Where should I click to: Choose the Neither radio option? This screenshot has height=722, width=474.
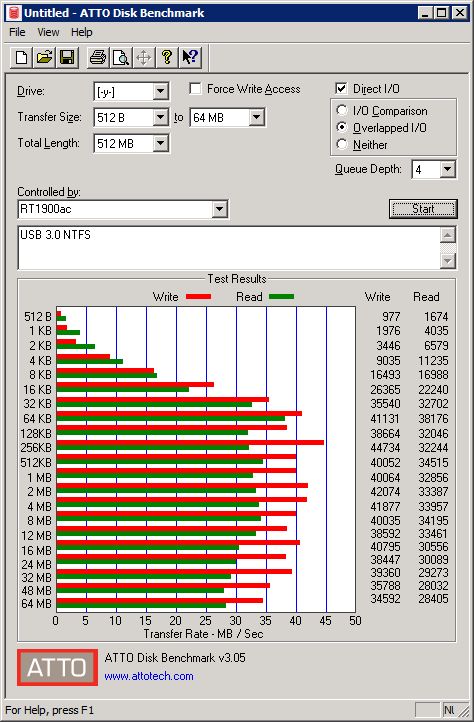click(x=342, y=145)
